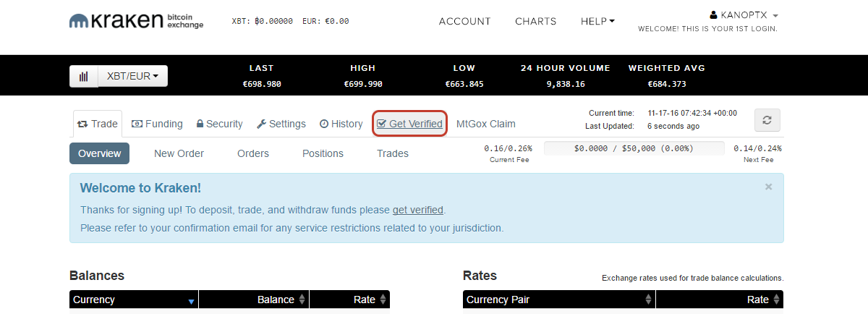Sort the Currency Pair column

650,300
